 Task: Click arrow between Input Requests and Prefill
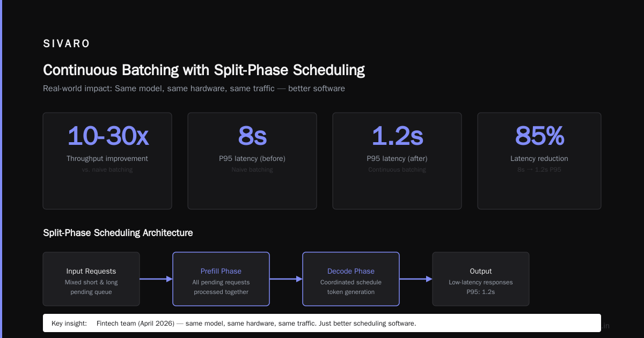click(156, 279)
